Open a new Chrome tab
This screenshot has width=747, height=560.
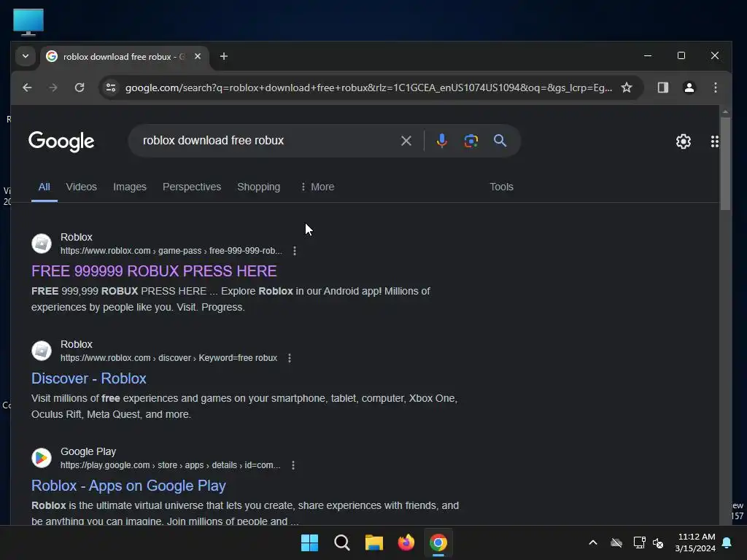(x=223, y=56)
